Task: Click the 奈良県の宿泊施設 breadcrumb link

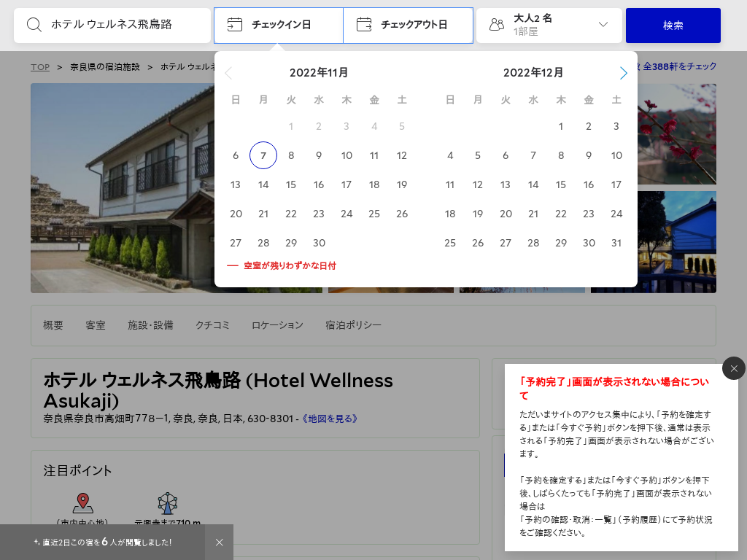Action: [x=105, y=67]
